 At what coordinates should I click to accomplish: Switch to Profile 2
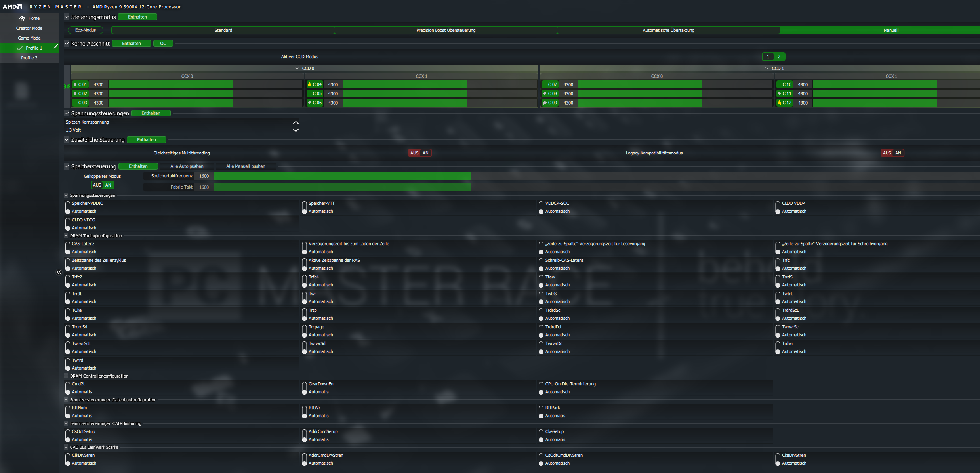pyautogui.click(x=29, y=58)
